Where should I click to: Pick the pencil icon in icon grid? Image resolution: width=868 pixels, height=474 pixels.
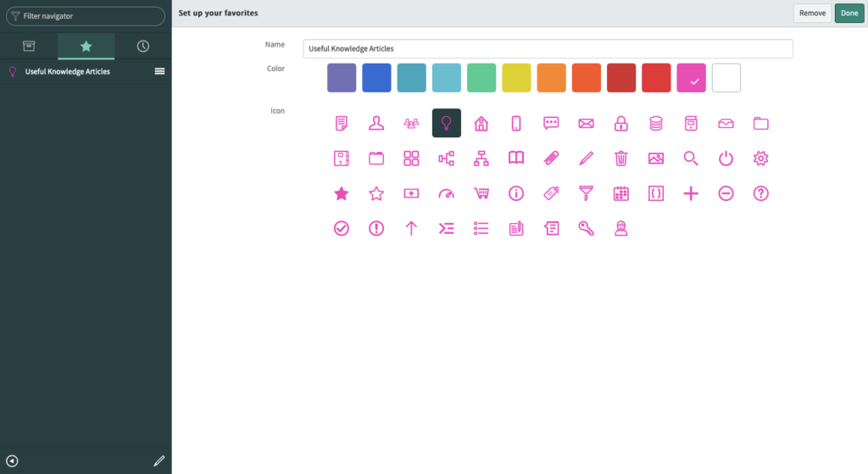pos(586,159)
